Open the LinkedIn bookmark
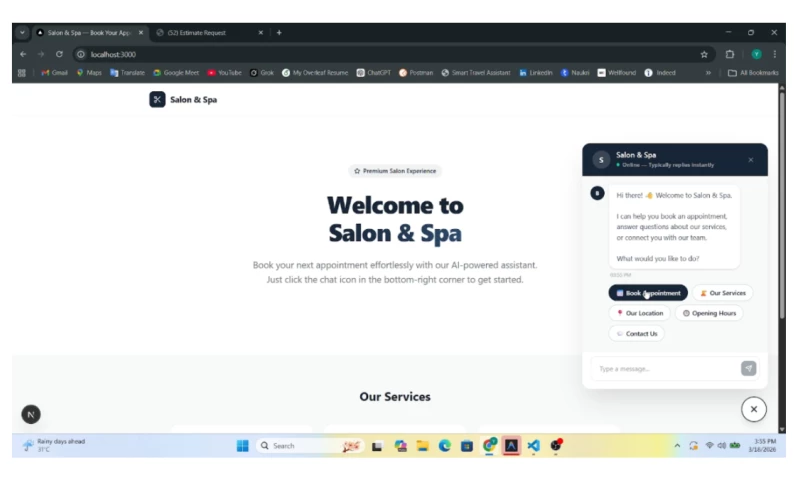 click(x=536, y=73)
